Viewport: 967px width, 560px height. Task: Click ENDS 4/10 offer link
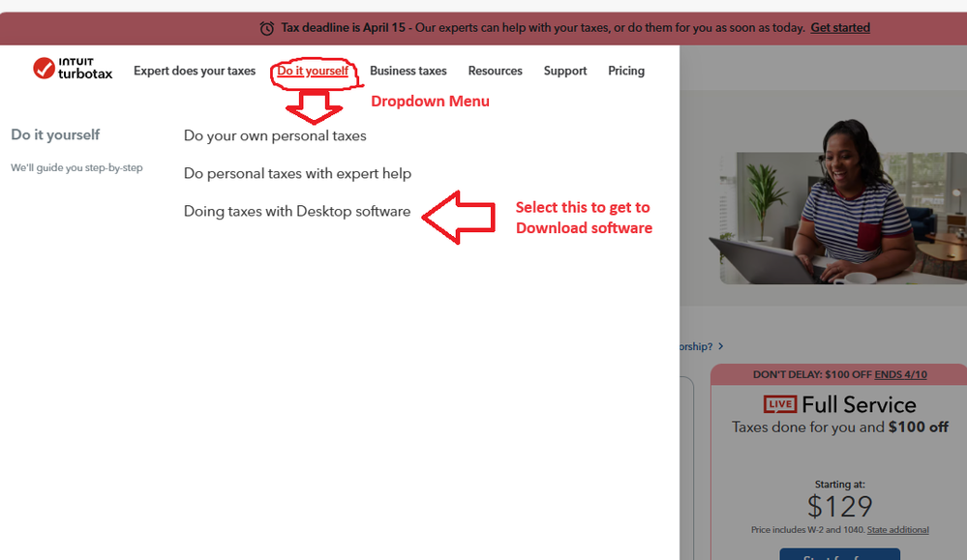coord(900,374)
